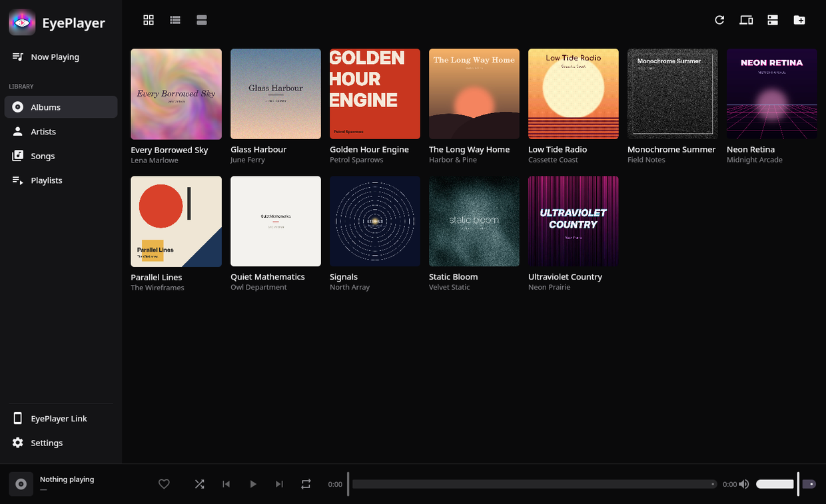Toggle shuffle playback
Viewport: 826px width, 504px height.
[x=199, y=484]
